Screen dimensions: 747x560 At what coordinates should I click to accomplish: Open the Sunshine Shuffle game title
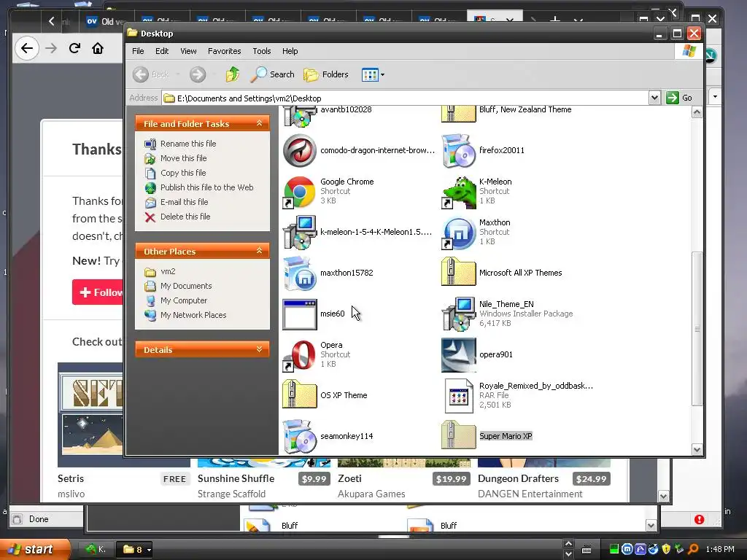236,478
